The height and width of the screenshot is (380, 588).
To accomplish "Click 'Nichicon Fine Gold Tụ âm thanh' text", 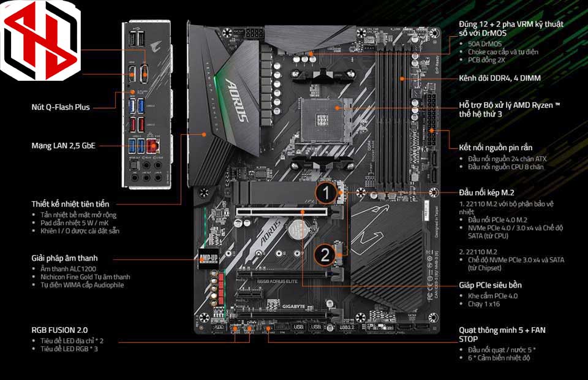I will [x=85, y=277].
